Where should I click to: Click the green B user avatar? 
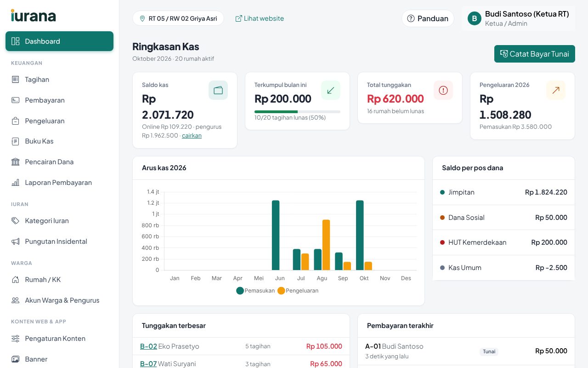tap(475, 18)
